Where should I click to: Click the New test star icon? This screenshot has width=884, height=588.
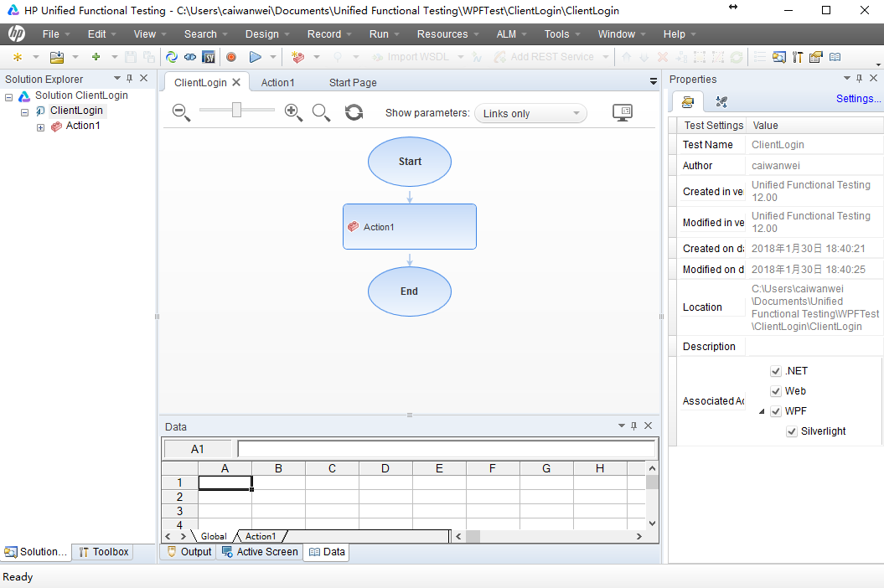tap(18, 57)
